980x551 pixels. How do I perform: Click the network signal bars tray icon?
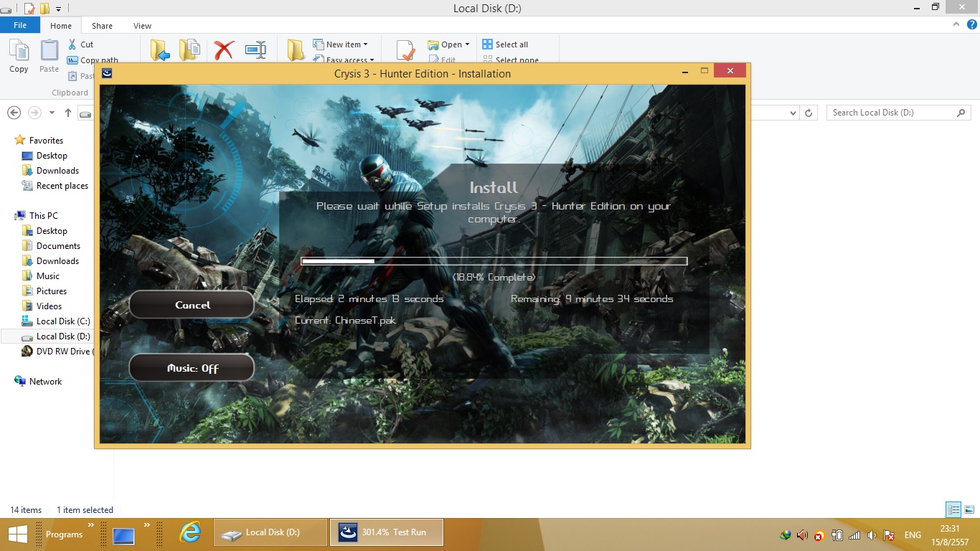coord(854,535)
